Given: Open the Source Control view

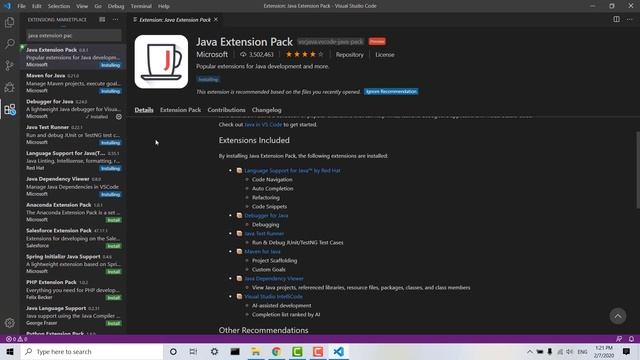Looking at the screenshot, I should pyautogui.click(x=9, y=65).
